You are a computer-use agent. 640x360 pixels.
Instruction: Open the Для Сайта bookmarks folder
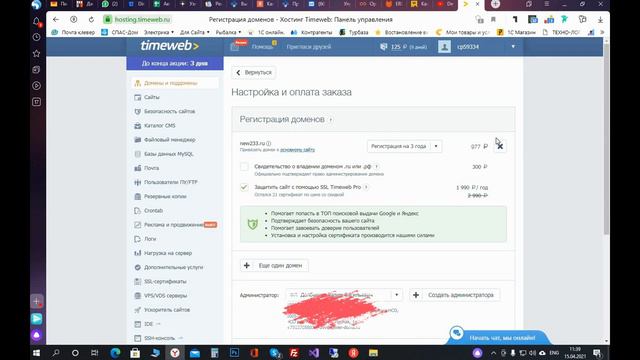pos(195,32)
